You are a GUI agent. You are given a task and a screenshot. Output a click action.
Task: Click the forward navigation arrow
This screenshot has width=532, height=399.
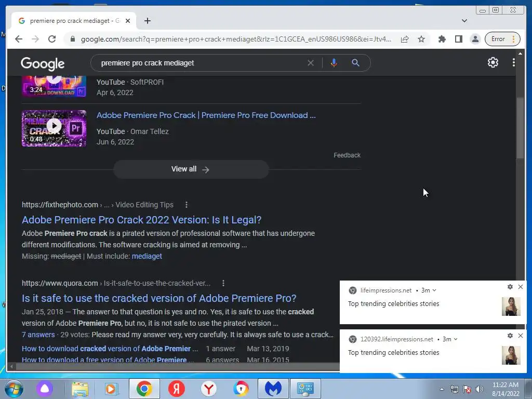(x=35, y=39)
